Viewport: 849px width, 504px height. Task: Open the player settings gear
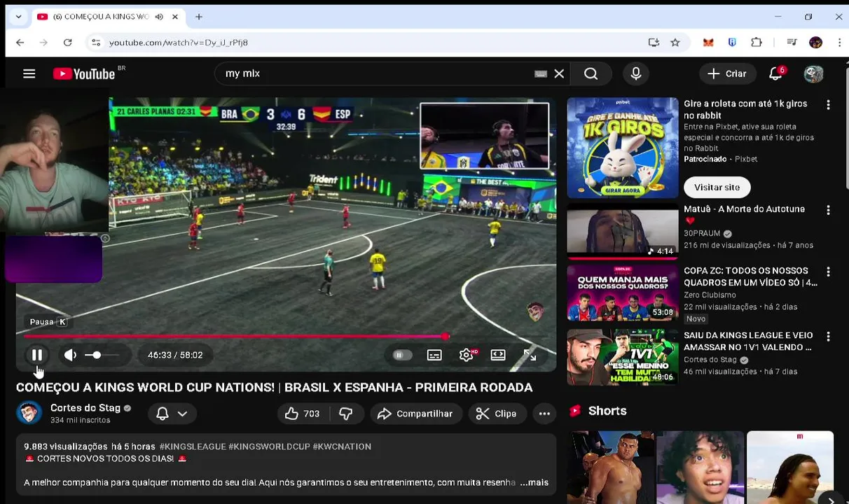coord(467,355)
